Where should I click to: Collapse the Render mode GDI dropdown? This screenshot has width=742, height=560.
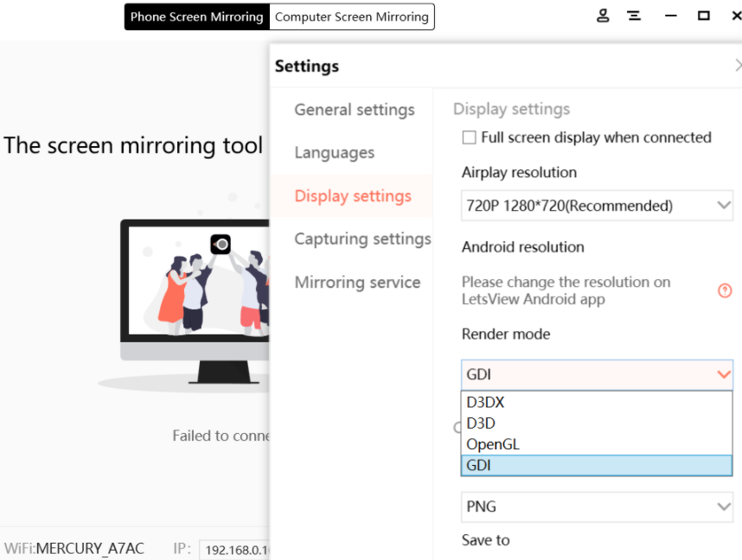click(597, 374)
